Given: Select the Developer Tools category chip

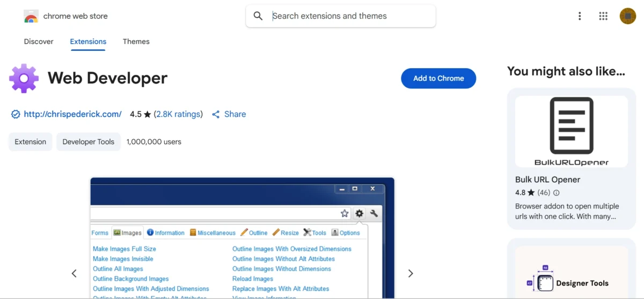Looking at the screenshot, I should point(89,142).
